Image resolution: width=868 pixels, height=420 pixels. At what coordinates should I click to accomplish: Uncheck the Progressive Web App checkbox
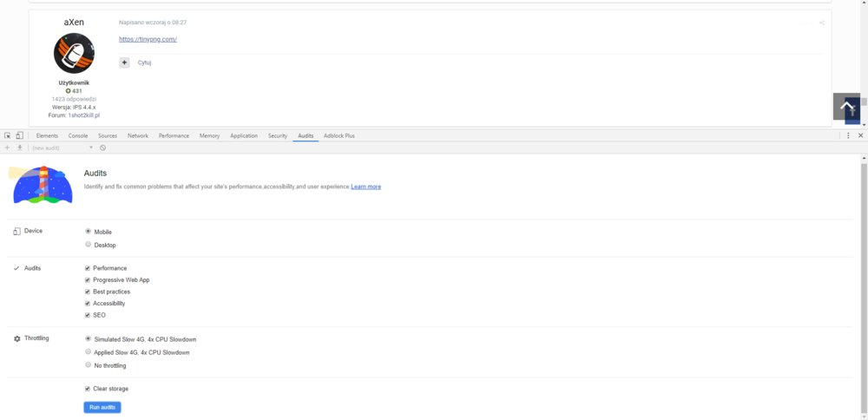click(88, 280)
